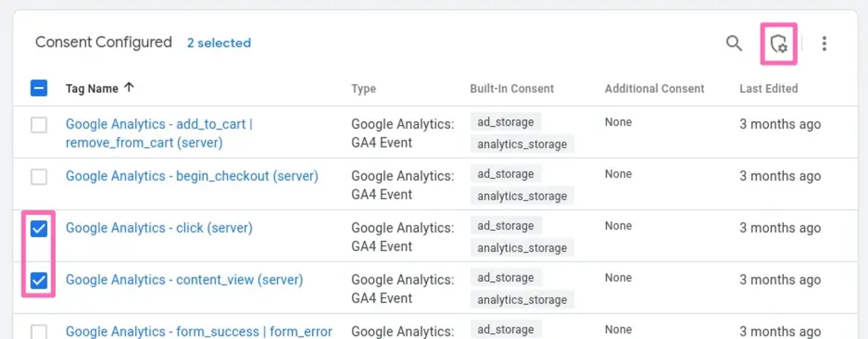Open the Google Analytics - begin_checkout (server) tag
The image size is (868, 339).
click(x=192, y=176)
